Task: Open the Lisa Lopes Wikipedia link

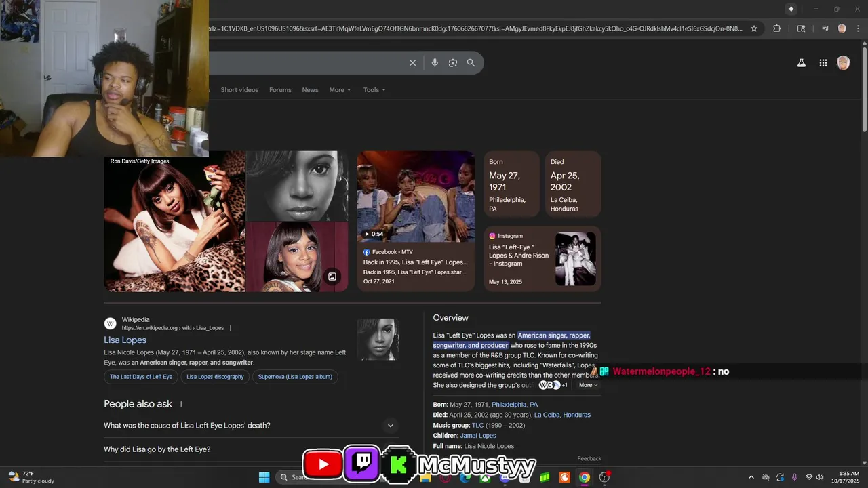Action: click(x=125, y=340)
